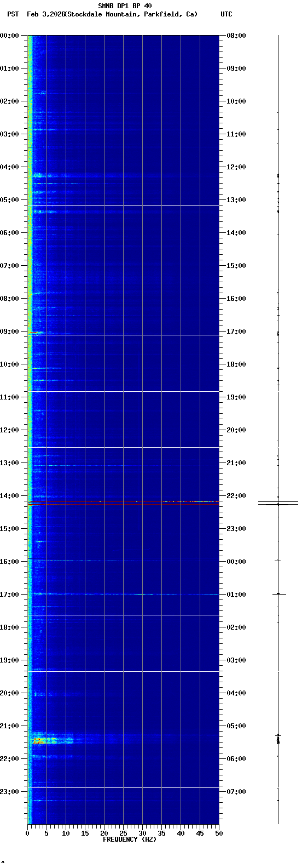
Task: Click the 14:00 UTC axis label
Action: pos(236,233)
